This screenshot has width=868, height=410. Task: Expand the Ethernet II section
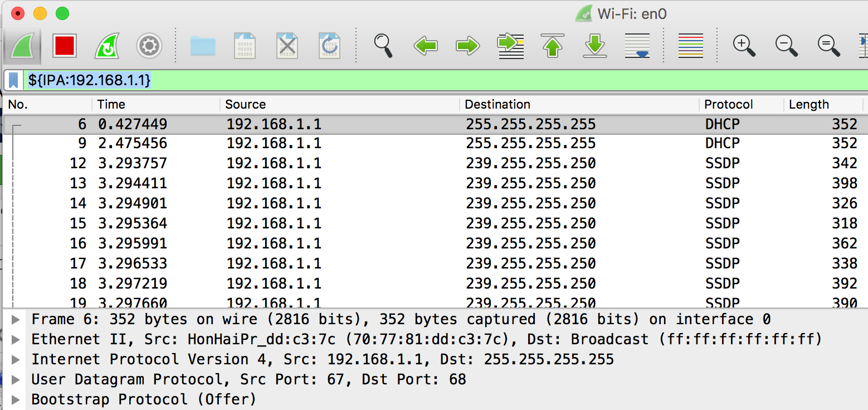[16, 340]
